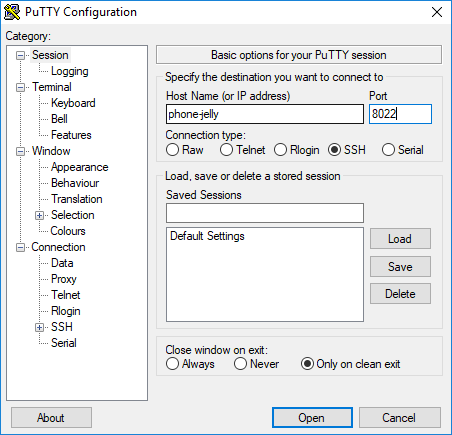Expand the Selection tree node
452x435 pixels.
click(x=39, y=215)
